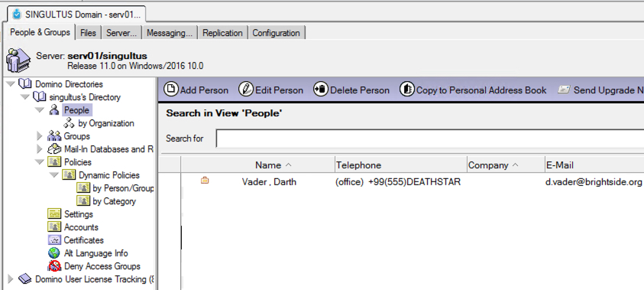Collapse the Policies tree node
Viewport: 644px width, 290px height.
pyautogui.click(x=40, y=162)
